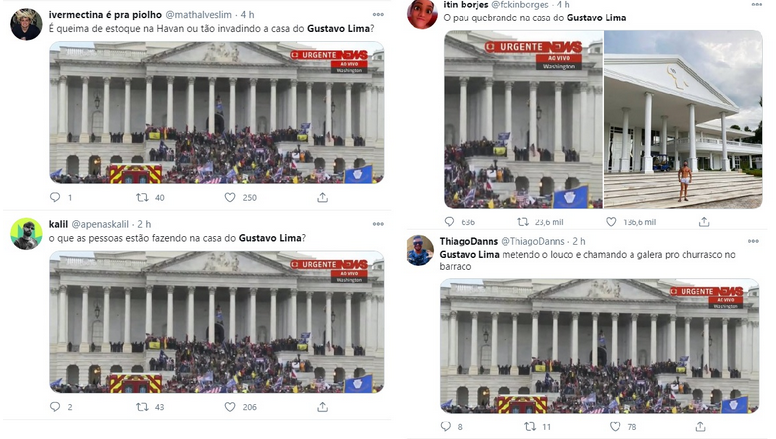
Task: Like the tweet with 250 likes
Action: click(x=230, y=197)
